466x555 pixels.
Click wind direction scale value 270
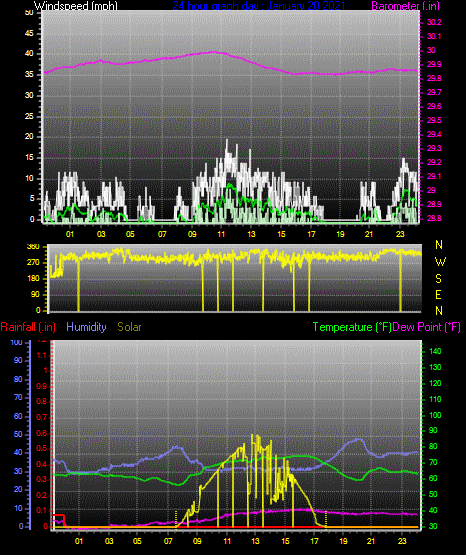click(33, 263)
